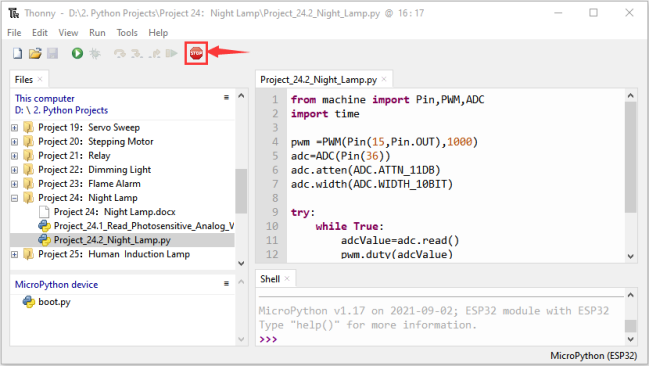Image resolution: width=650 pixels, height=366 pixels.
Task: Open the Edit menu
Action: click(x=40, y=33)
